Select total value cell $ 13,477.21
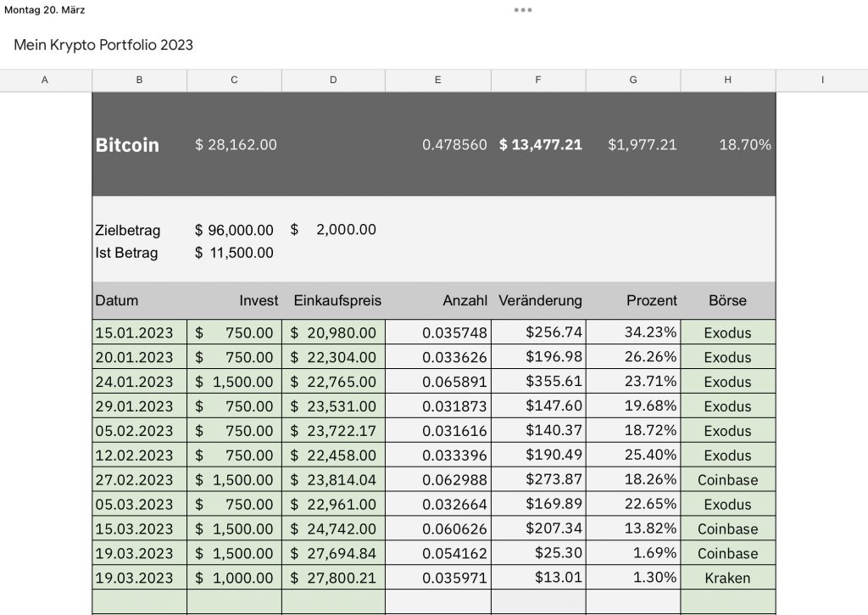The image size is (868, 615). (x=538, y=144)
